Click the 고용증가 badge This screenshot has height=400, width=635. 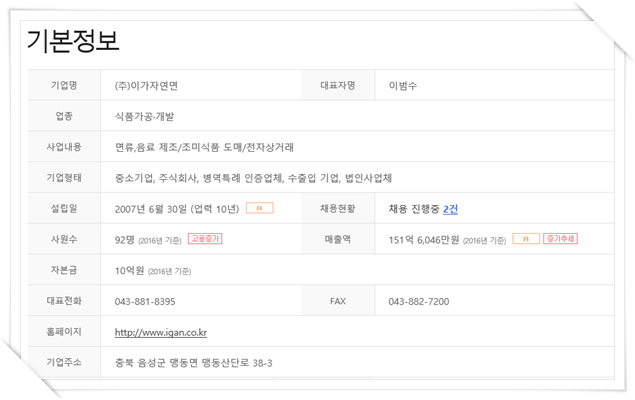[x=205, y=239]
